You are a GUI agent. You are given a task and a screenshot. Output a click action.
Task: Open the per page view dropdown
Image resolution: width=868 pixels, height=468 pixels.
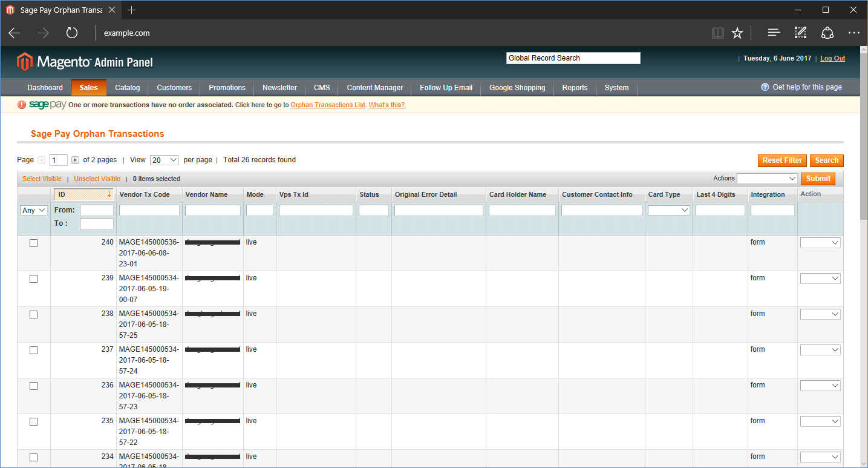(x=164, y=160)
